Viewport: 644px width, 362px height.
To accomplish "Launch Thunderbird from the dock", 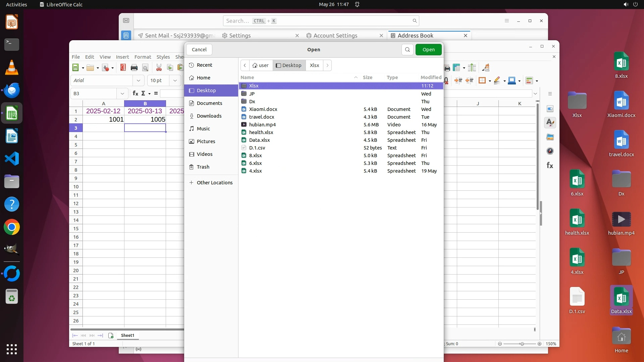I will pyautogui.click(x=12, y=90).
